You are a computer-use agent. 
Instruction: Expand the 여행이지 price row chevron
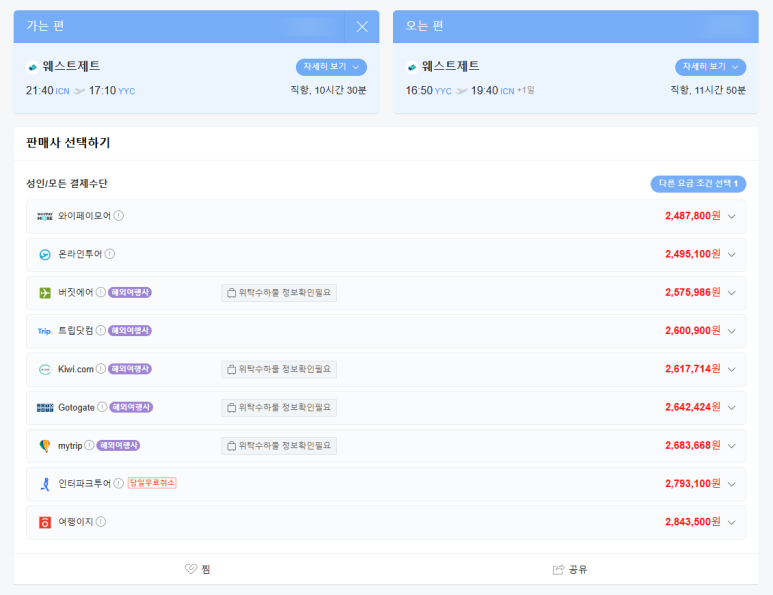[732, 523]
